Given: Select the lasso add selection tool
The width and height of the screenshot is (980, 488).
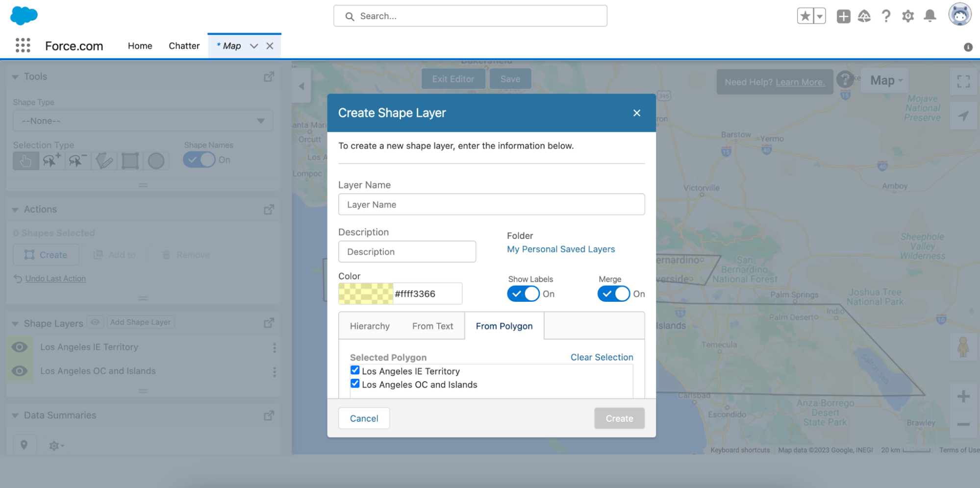Looking at the screenshot, I should coord(51,161).
